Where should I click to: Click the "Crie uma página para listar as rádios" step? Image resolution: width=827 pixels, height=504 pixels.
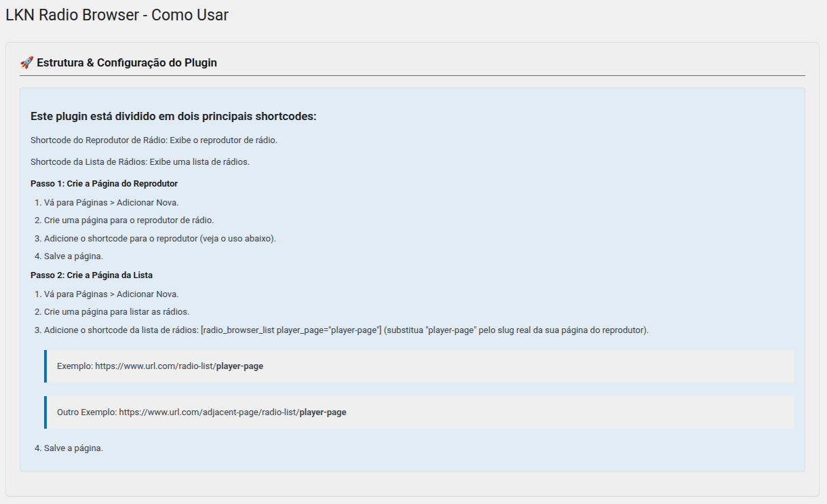pos(117,312)
